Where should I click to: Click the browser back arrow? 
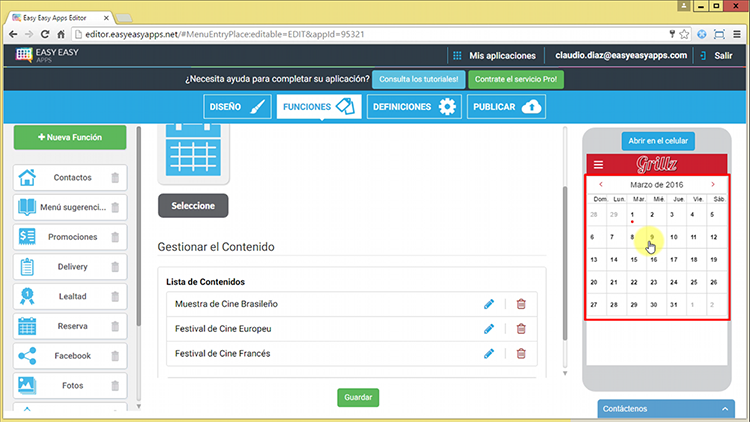click(x=13, y=34)
